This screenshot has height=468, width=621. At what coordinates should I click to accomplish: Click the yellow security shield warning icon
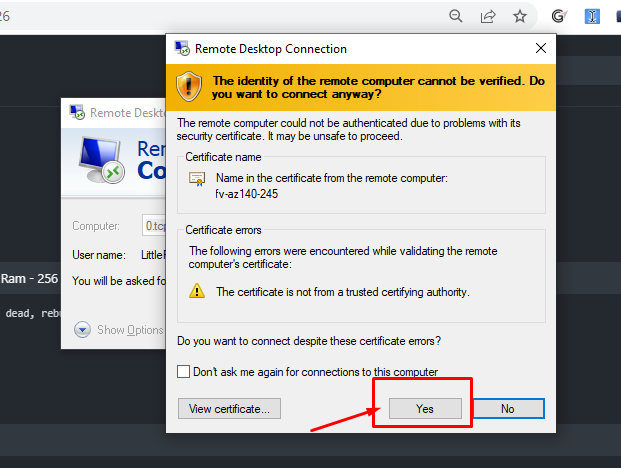coord(189,86)
